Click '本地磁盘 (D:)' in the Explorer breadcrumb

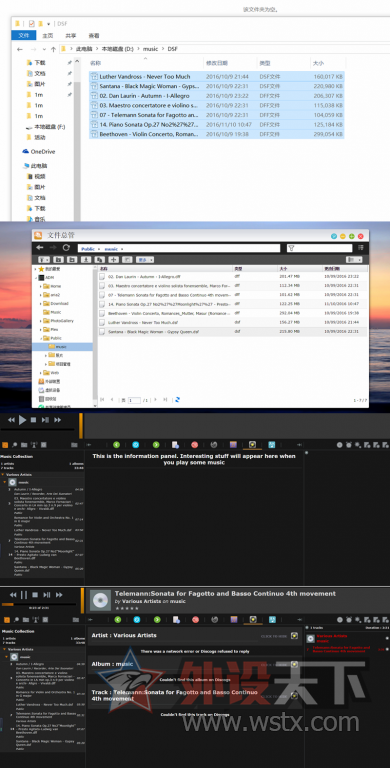click(117, 49)
